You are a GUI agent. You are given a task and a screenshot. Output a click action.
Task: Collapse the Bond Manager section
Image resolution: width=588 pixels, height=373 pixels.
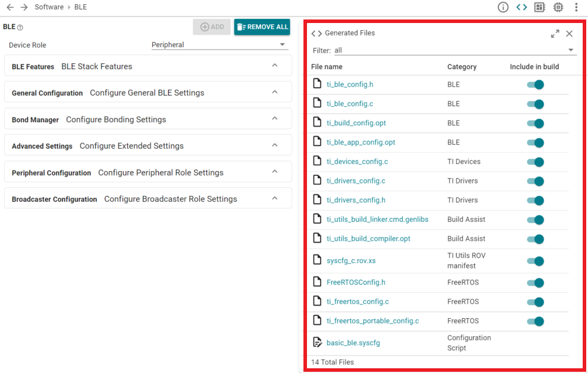point(275,119)
